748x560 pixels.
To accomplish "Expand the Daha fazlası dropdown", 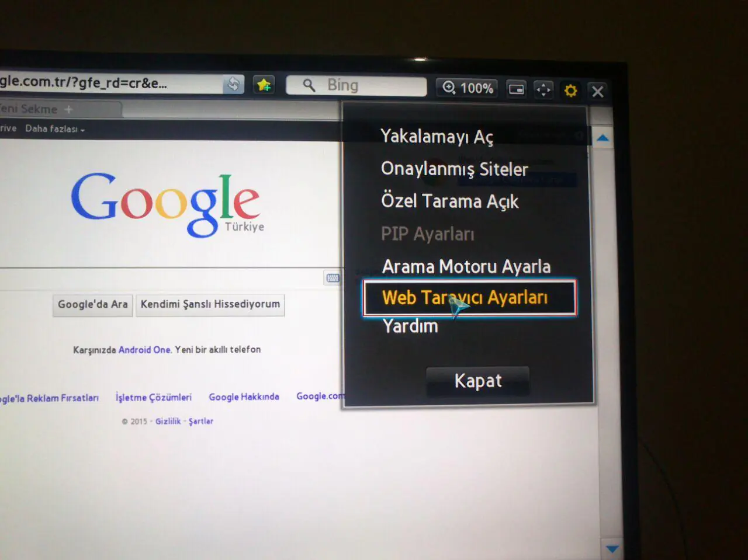I will click(55, 129).
